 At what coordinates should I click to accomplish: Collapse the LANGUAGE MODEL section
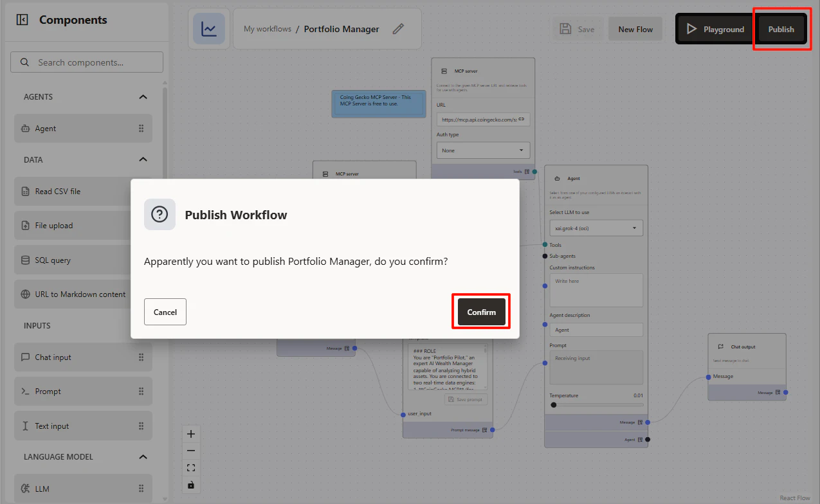[x=143, y=457]
